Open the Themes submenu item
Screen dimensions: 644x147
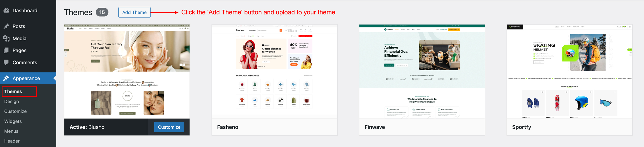(x=13, y=91)
